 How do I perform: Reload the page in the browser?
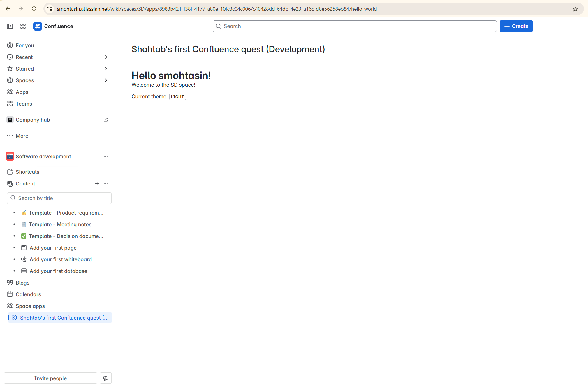34,9
